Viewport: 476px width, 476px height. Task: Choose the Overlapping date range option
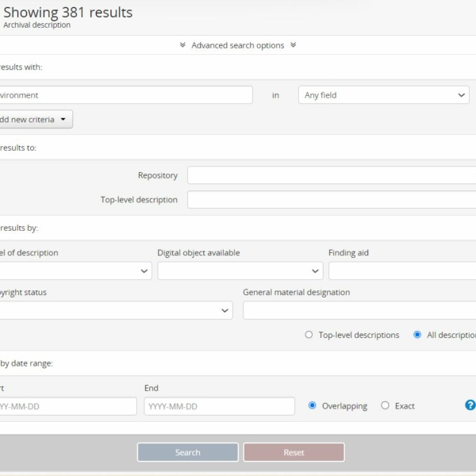(313, 405)
